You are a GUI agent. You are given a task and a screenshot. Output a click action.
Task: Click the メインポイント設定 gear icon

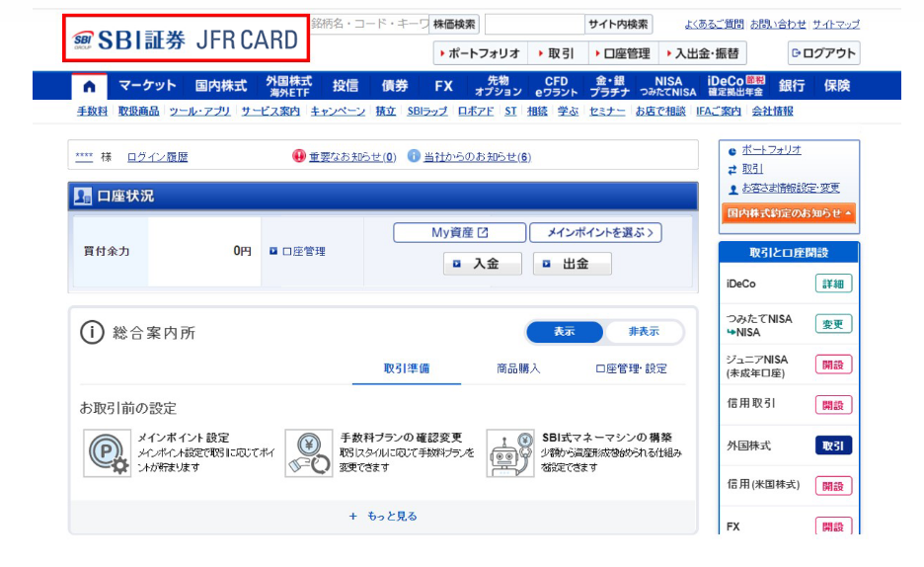pyautogui.click(x=107, y=452)
